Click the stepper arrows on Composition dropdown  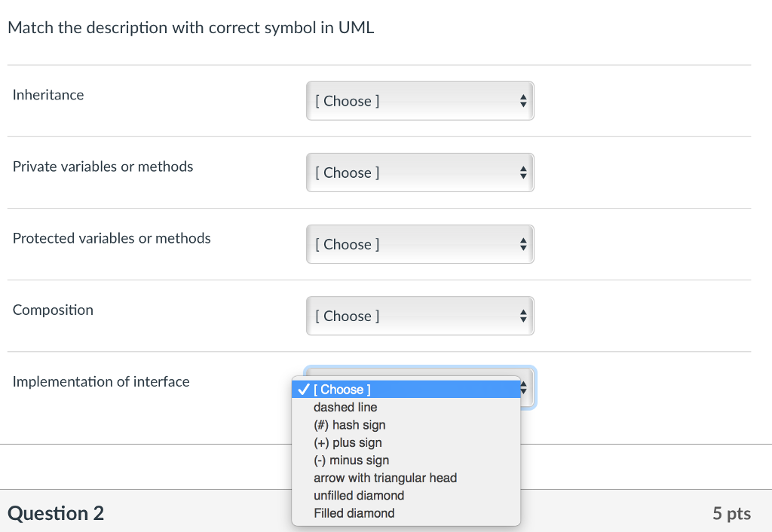pyautogui.click(x=522, y=316)
